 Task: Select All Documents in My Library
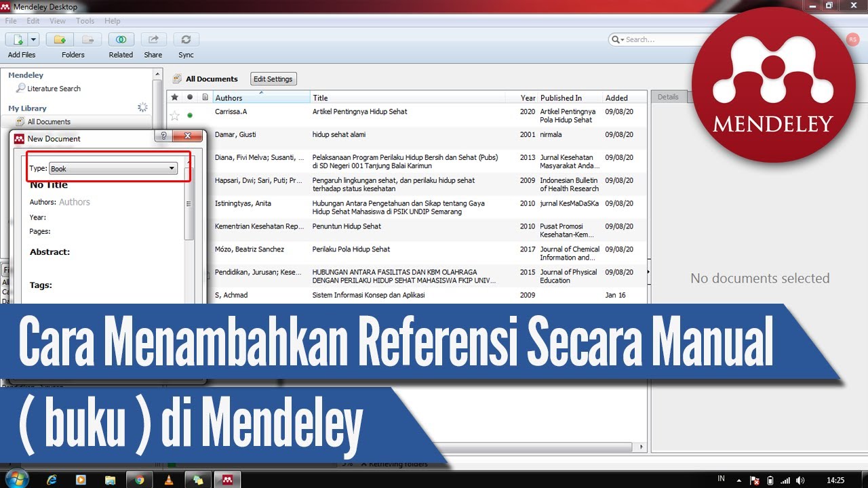click(x=49, y=121)
